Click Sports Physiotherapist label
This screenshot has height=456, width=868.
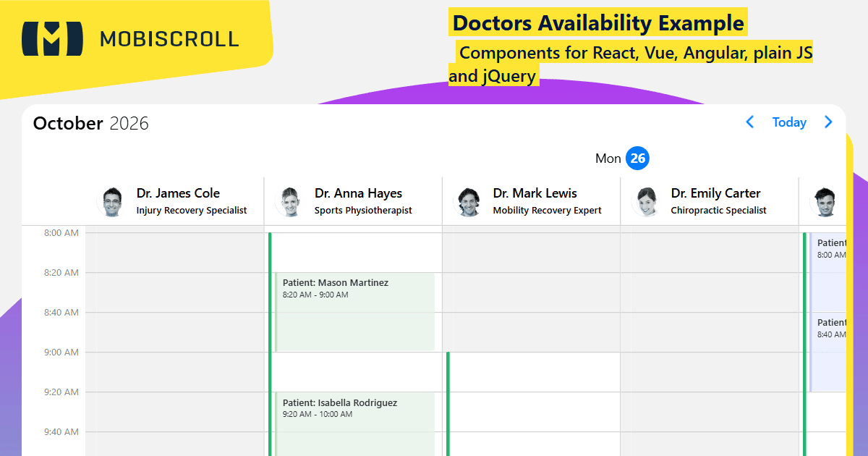(363, 211)
